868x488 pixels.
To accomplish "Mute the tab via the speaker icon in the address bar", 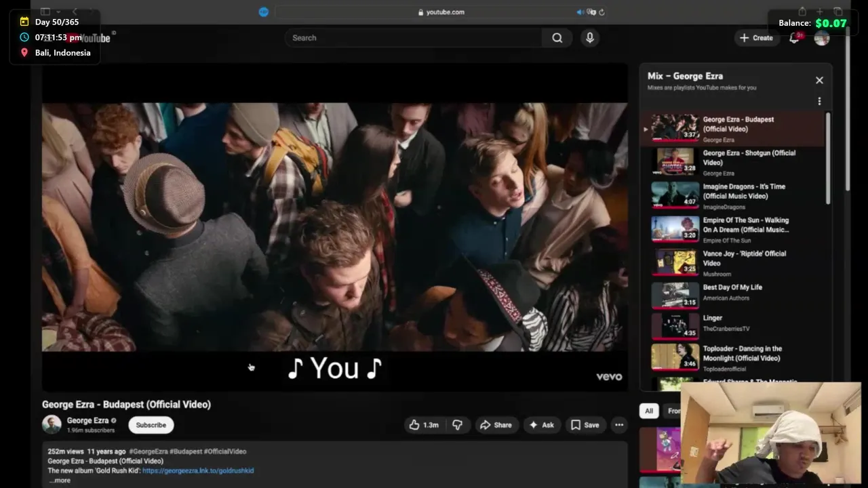I will point(580,12).
